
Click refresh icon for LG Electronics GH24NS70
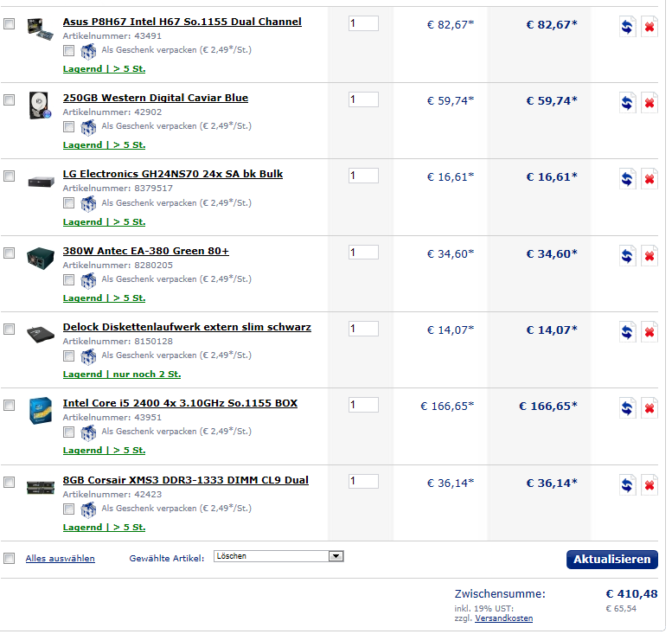click(x=627, y=179)
